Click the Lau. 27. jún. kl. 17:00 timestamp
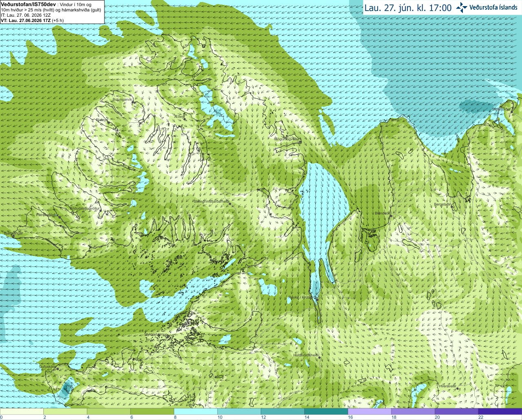Screen dimensions: 522x420 [x=408, y=8]
